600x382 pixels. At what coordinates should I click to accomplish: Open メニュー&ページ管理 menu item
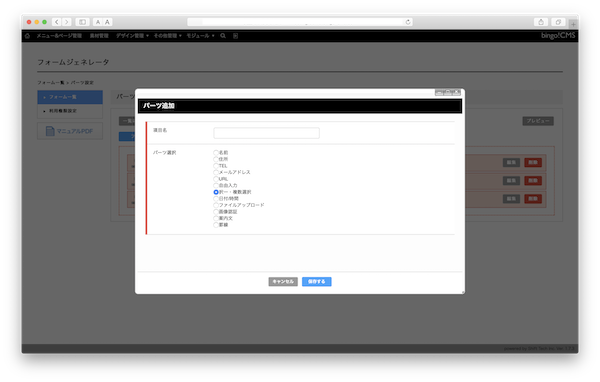point(59,36)
